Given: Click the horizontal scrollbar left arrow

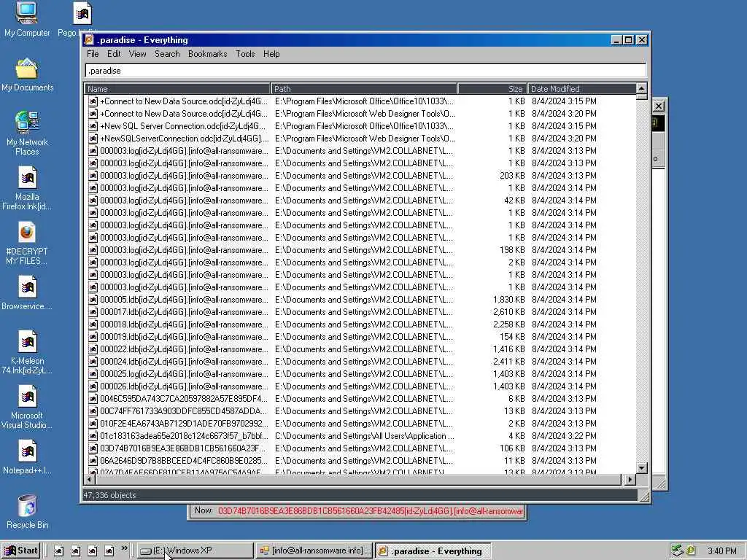Looking at the screenshot, I should [90, 480].
